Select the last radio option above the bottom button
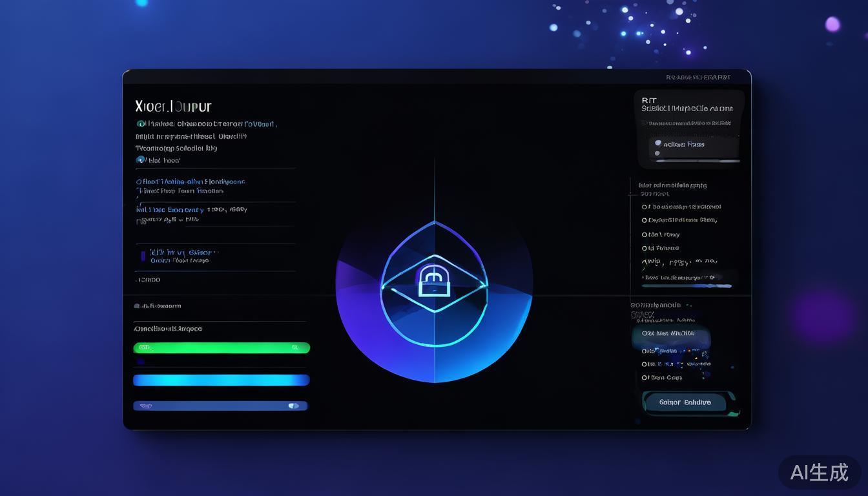 pos(645,378)
